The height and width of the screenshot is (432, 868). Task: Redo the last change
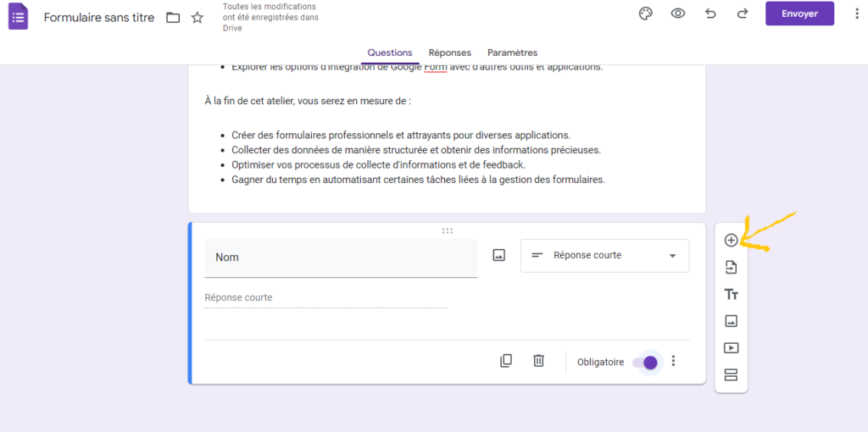tap(743, 14)
